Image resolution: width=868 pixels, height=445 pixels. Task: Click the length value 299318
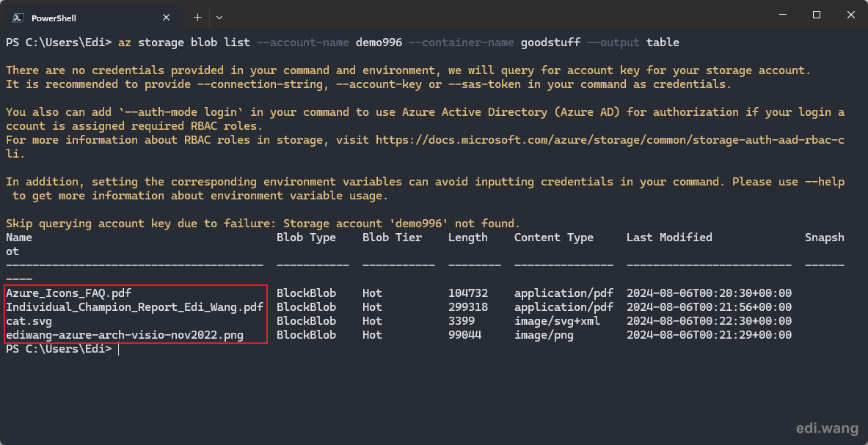pos(468,306)
